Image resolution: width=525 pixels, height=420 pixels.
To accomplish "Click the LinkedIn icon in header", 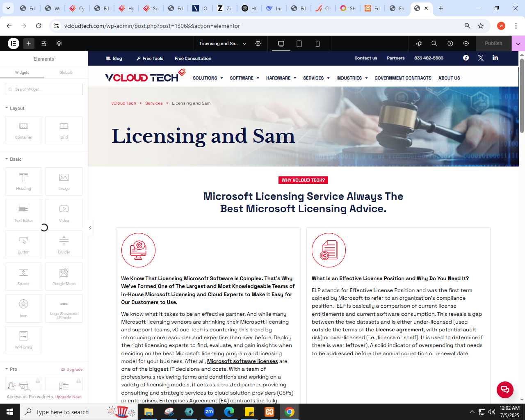I will (x=495, y=58).
